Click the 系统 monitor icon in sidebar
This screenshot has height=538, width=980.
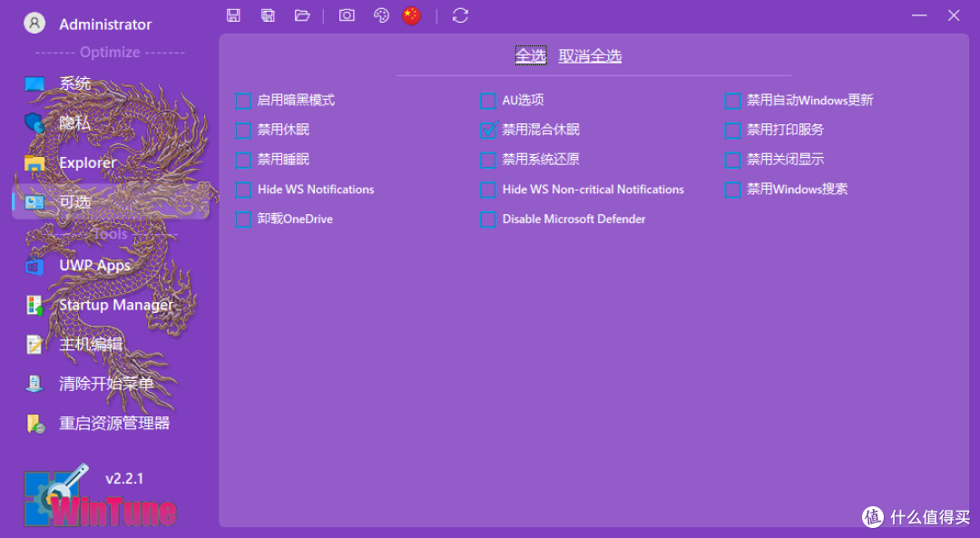34,83
